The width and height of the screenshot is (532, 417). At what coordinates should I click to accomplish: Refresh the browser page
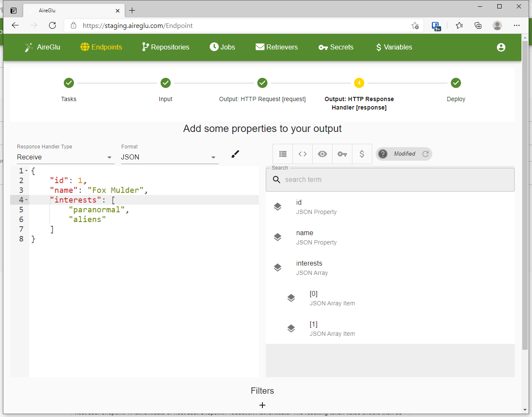pyautogui.click(x=52, y=25)
